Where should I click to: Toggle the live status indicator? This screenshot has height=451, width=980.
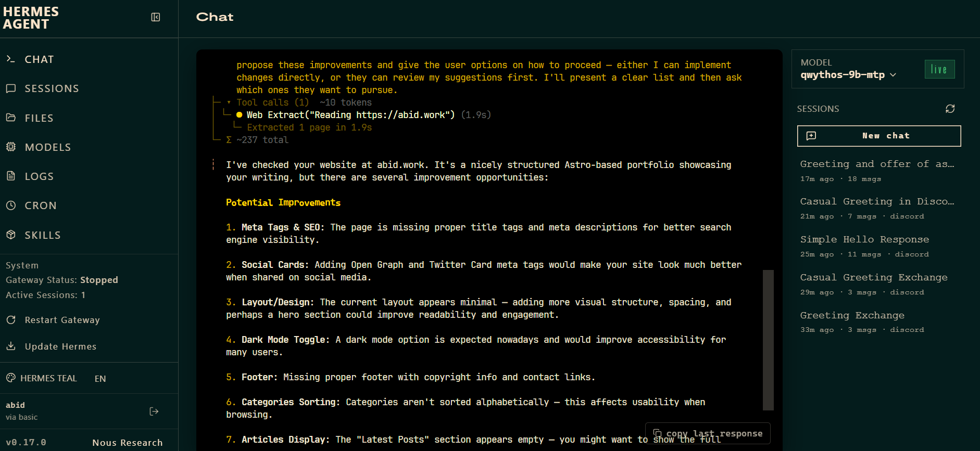(x=939, y=69)
